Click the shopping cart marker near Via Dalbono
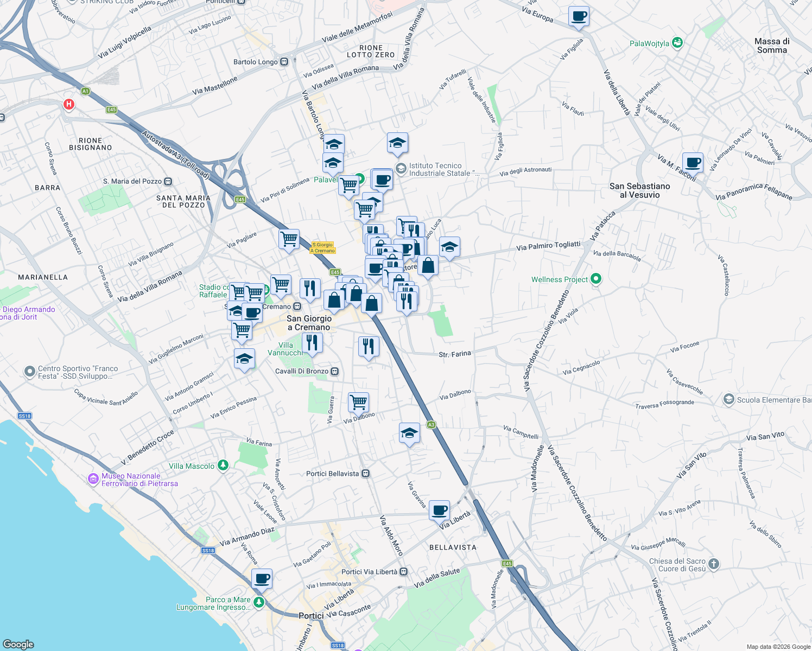Screen dimensions: 812x651 click(358, 401)
